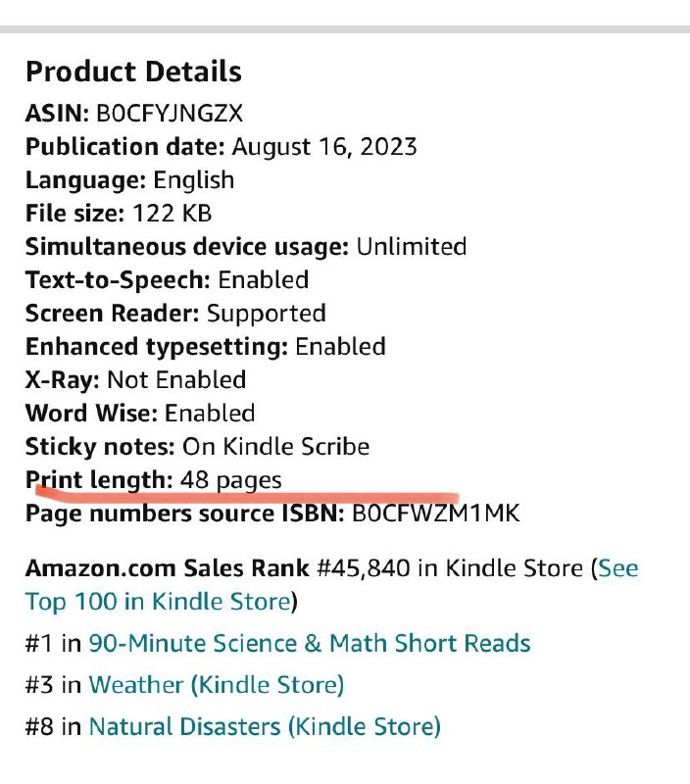Click the Unlimited device usage value

coord(412,247)
